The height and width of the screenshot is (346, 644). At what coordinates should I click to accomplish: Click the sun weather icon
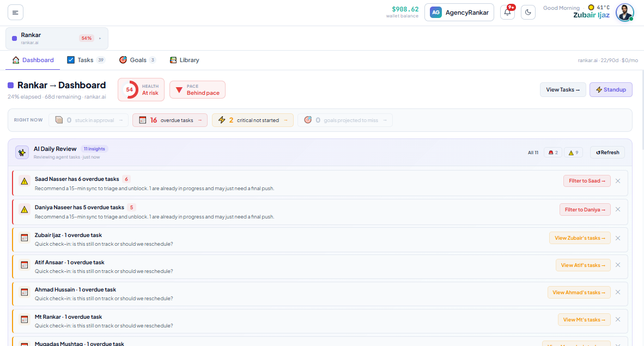[591, 8]
